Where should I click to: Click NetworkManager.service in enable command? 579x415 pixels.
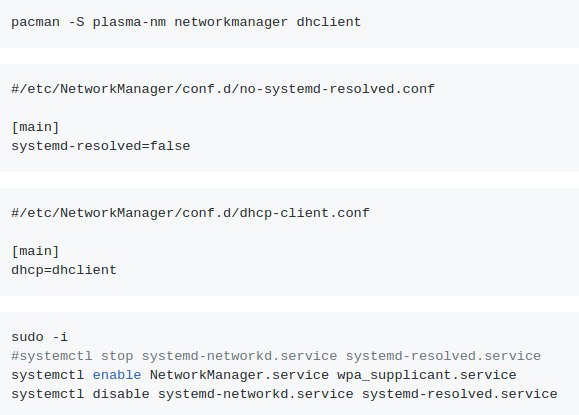point(239,375)
